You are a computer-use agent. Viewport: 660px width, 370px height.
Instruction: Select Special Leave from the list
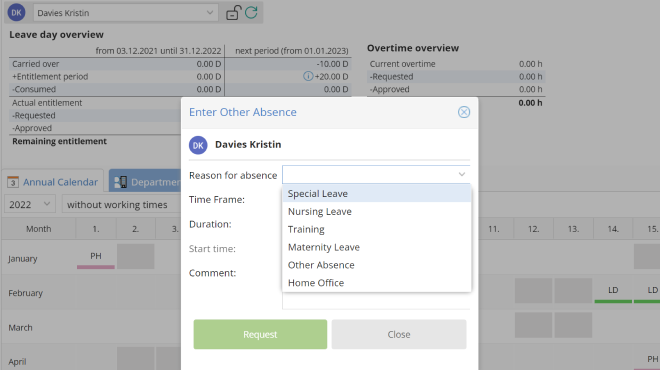coord(376,194)
